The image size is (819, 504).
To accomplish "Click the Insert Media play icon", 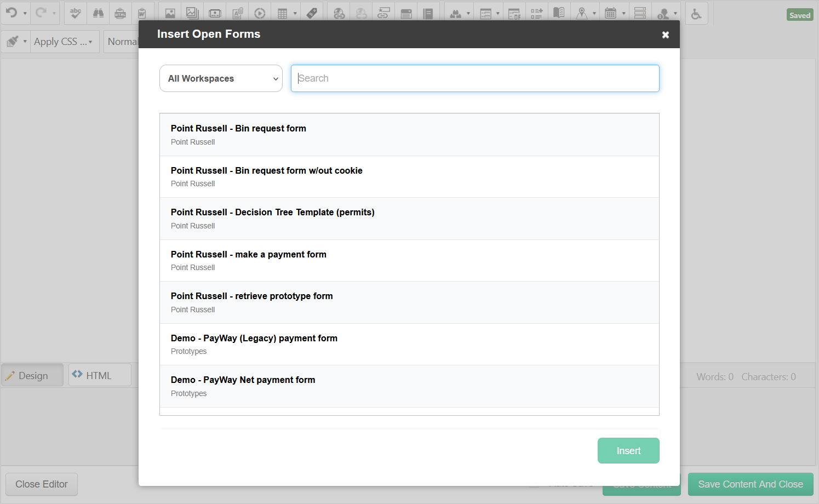I will pyautogui.click(x=260, y=12).
